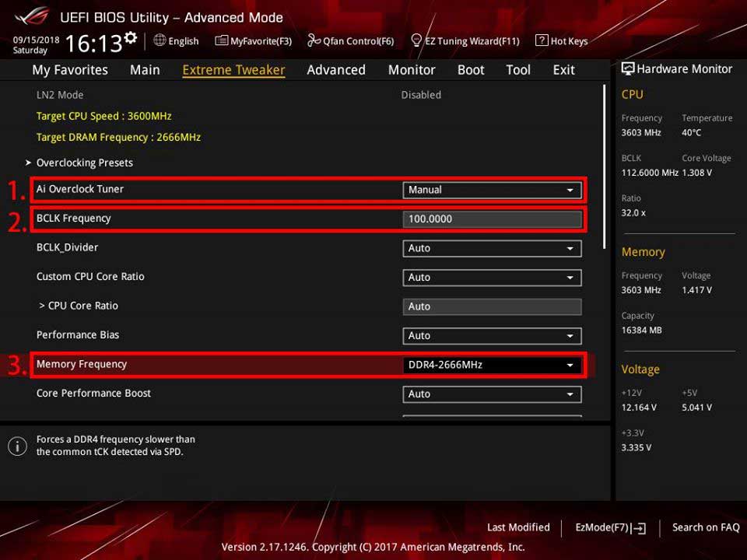747x560 pixels.
Task: Click the BCLK 112.6000 MHz value
Action: pos(650,173)
